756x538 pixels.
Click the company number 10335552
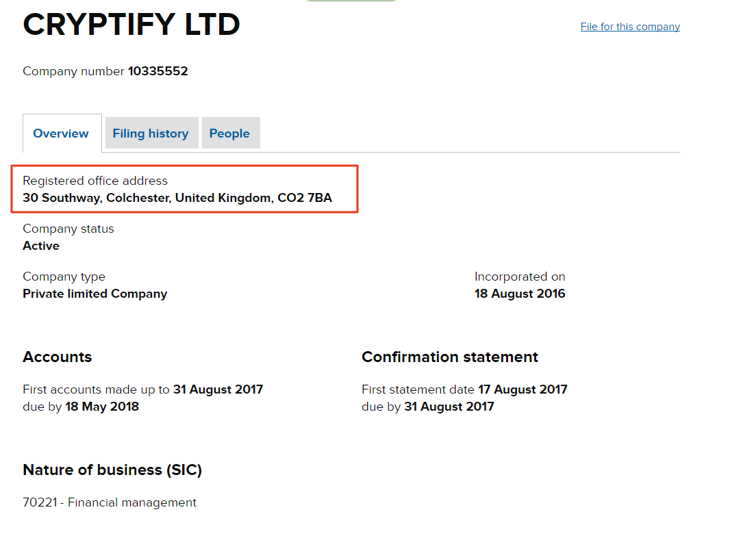[157, 71]
